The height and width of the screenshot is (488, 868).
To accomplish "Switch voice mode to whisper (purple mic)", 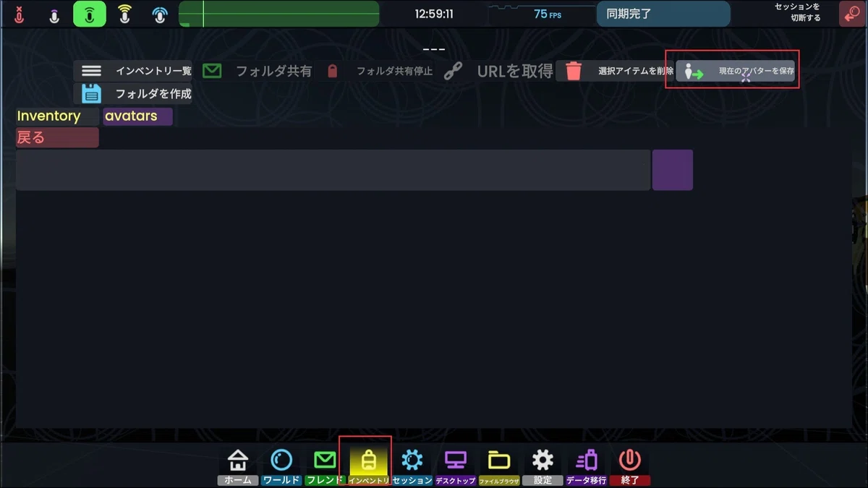I will (54, 14).
